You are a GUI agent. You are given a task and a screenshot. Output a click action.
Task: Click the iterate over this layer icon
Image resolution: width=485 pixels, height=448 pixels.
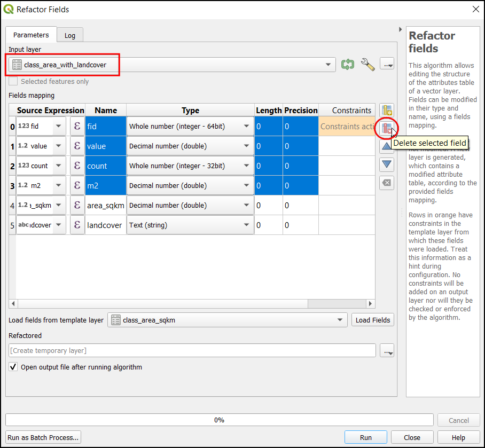(348, 65)
